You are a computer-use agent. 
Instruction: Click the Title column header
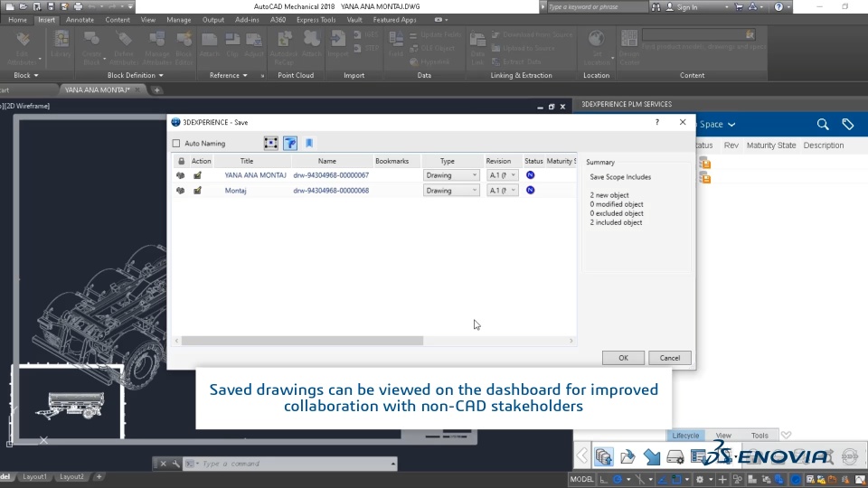coord(247,161)
